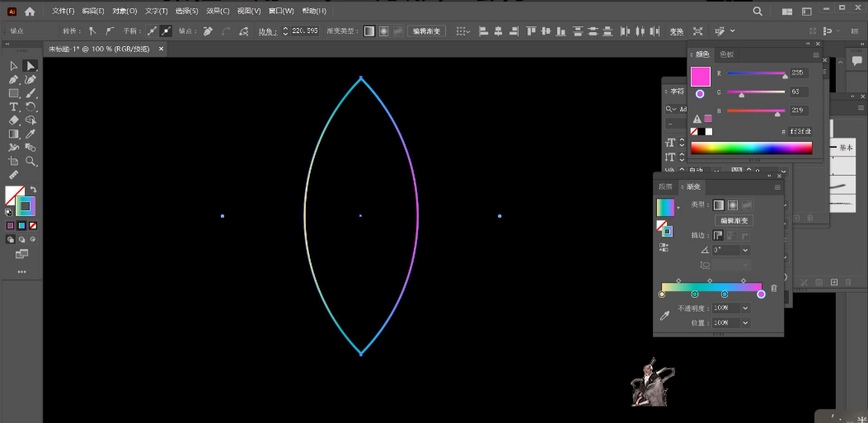Toggle first stroke gradient option (描边)
Screen dimensions: 868x423
pos(718,235)
